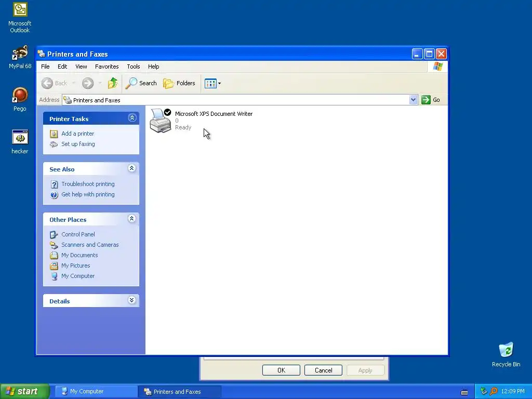
Task: Open the Control Panel link
Action: click(x=78, y=234)
